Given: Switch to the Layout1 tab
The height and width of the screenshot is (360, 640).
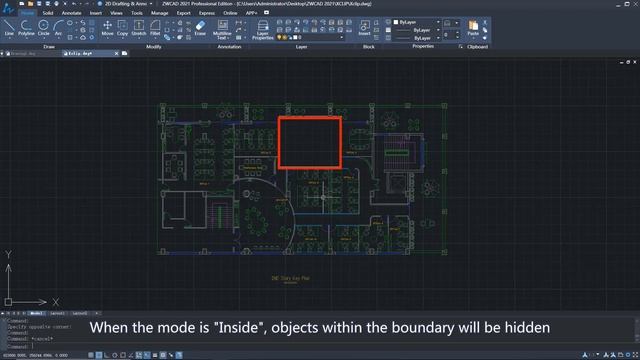Looking at the screenshot, I should click(58, 313).
